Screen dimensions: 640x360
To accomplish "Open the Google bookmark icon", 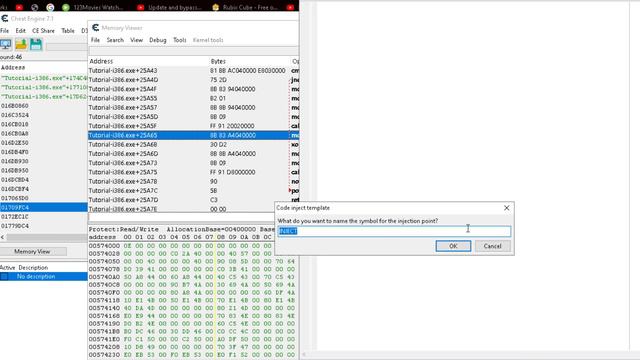I will (50, 7).
